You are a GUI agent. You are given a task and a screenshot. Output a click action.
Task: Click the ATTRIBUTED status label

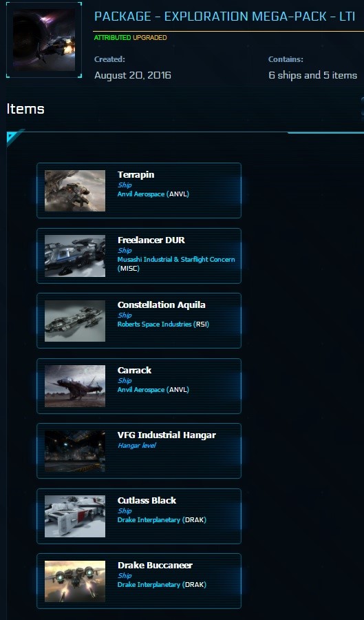click(113, 38)
